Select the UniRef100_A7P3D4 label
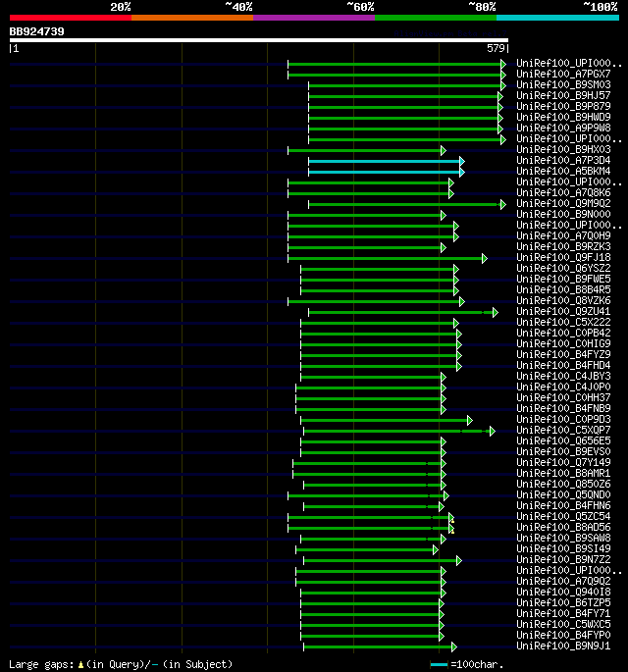This screenshot has width=628, height=672. (563, 160)
